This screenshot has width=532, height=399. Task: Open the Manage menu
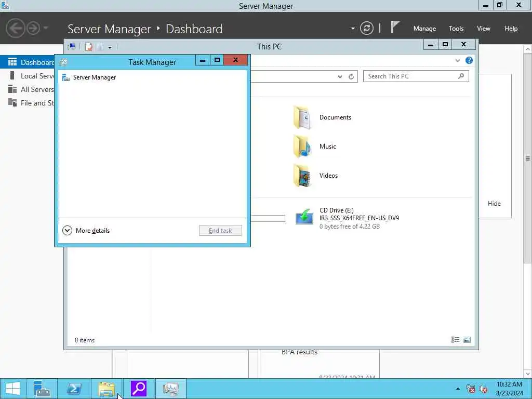(424, 29)
